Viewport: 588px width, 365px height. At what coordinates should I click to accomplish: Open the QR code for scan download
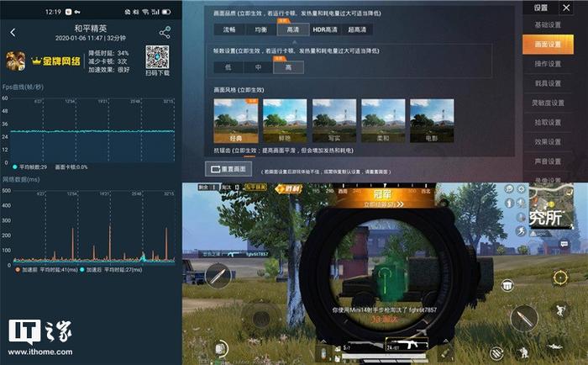(x=157, y=57)
